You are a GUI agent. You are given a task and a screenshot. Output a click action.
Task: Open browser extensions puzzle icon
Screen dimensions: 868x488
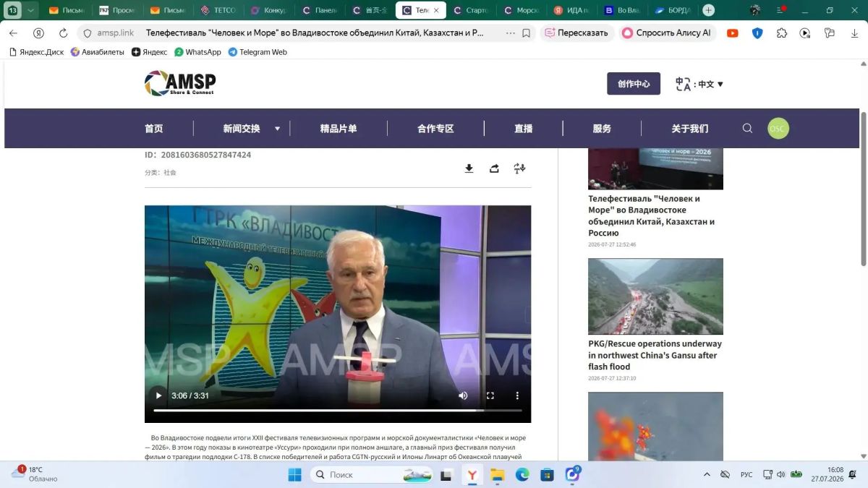pyautogui.click(x=782, y=33)
